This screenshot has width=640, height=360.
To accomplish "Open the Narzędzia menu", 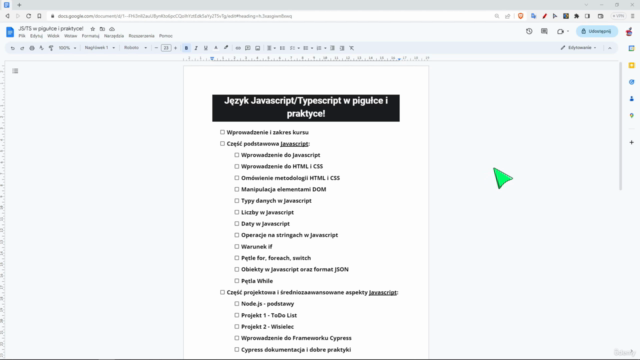I will pyautogui.click(x=114, y=36).
